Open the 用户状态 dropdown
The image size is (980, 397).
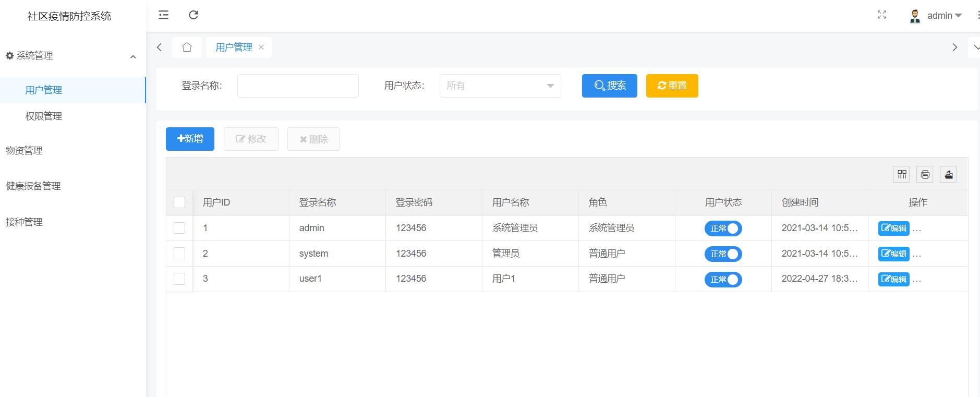[x=500, y=86]
